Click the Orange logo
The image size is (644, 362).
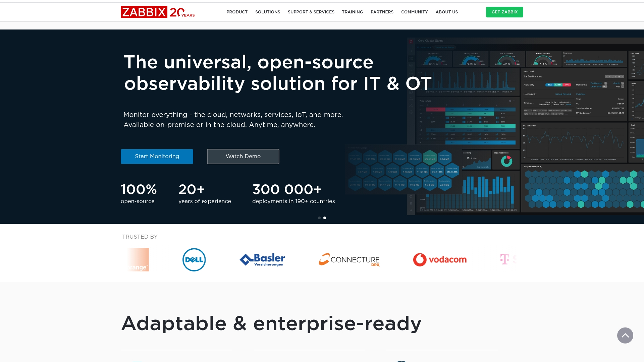pyautogui.click(x=139, y=260)
